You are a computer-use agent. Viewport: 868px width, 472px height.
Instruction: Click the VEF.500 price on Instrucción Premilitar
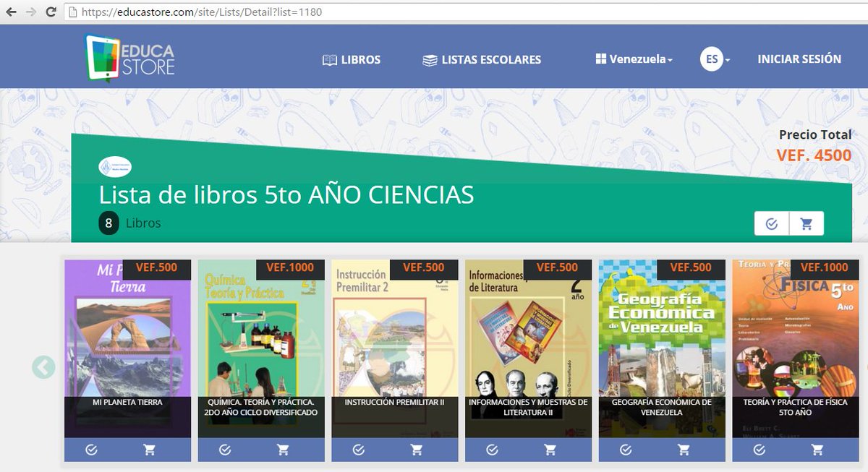[x=424, y=267]
